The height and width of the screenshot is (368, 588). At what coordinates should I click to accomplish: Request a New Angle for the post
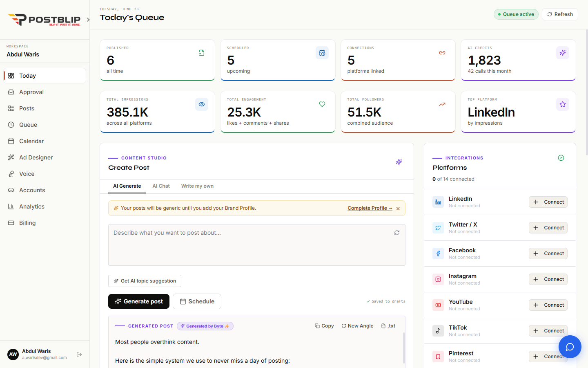tap(357, 326)
